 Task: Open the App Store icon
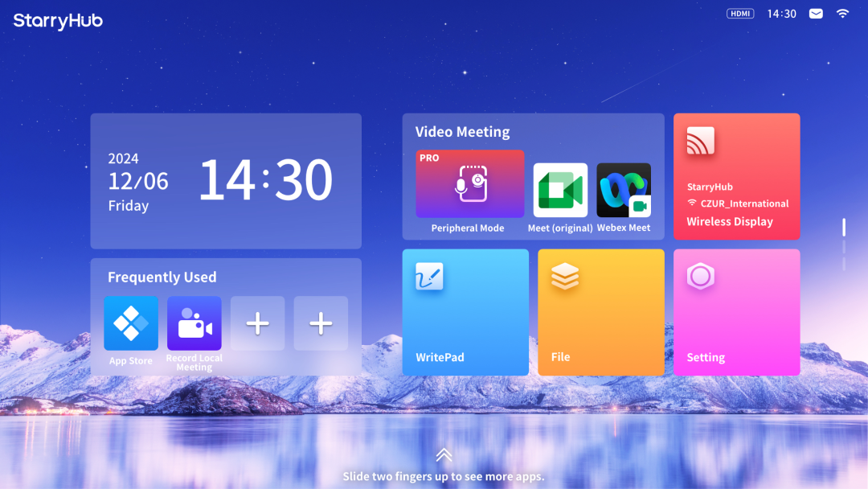131,323
